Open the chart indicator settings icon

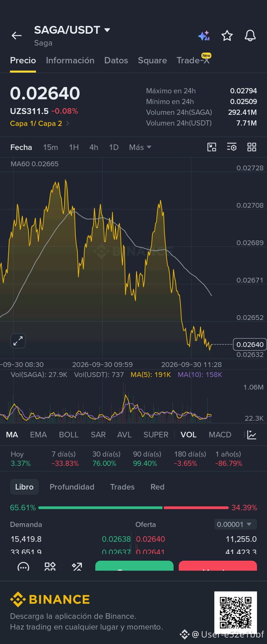click(232, 147)
